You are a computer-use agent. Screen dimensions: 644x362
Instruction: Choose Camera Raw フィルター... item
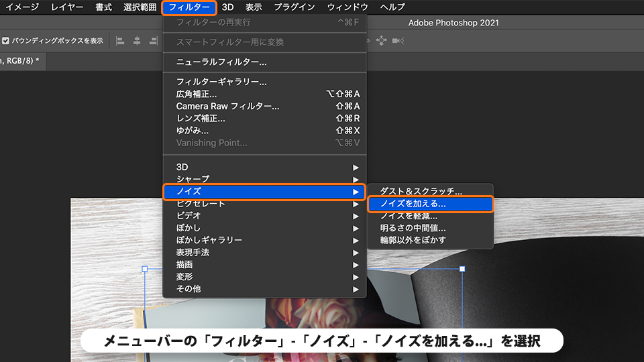pos(264,107)
